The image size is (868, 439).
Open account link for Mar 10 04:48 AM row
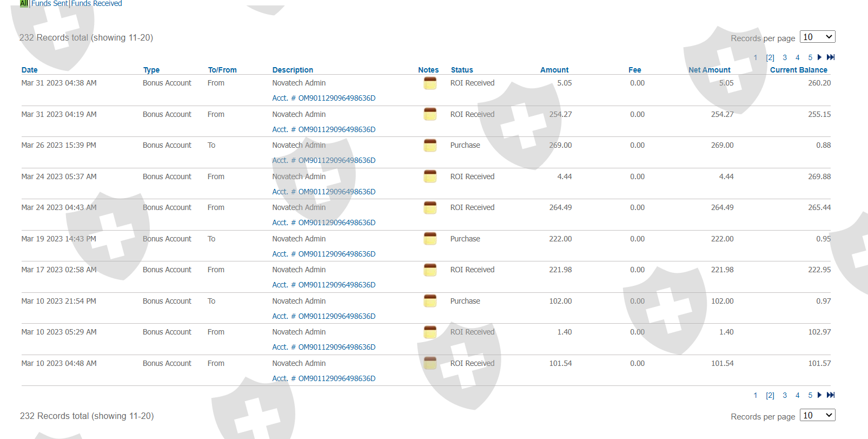pos(324,378)
